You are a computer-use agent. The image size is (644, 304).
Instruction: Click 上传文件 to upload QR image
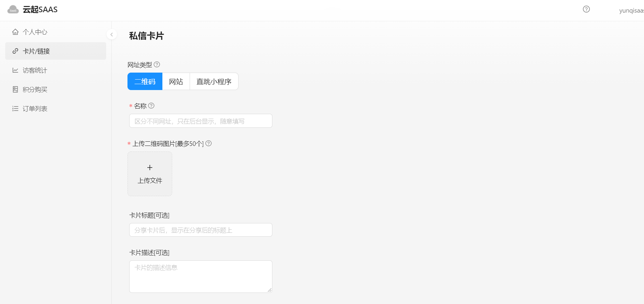click(150, 174)
